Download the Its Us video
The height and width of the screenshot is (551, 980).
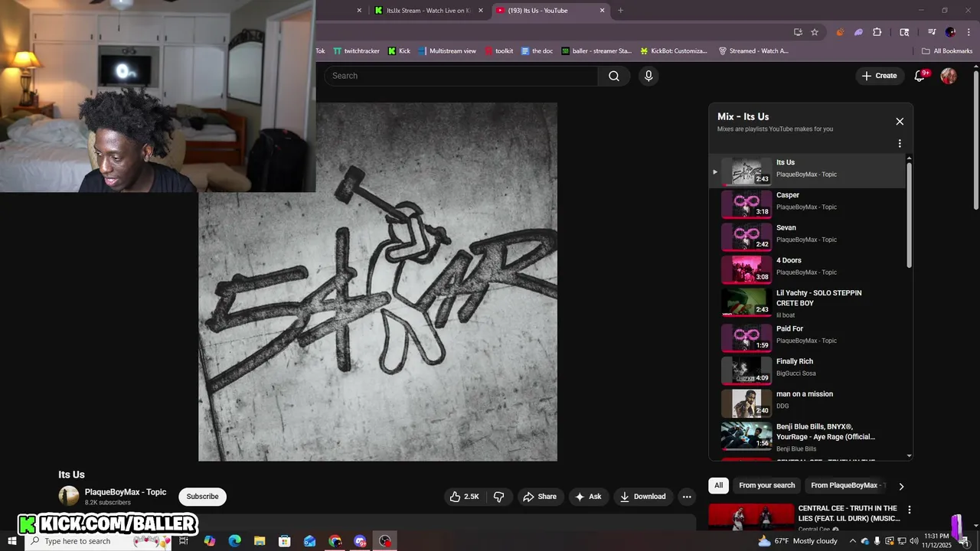[643, 497]
